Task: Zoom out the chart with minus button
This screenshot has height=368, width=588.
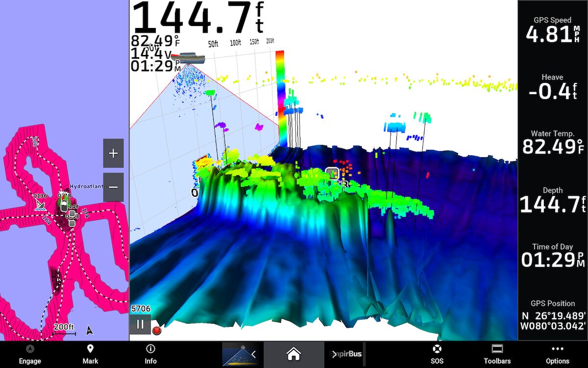Action: coord(113,187)
